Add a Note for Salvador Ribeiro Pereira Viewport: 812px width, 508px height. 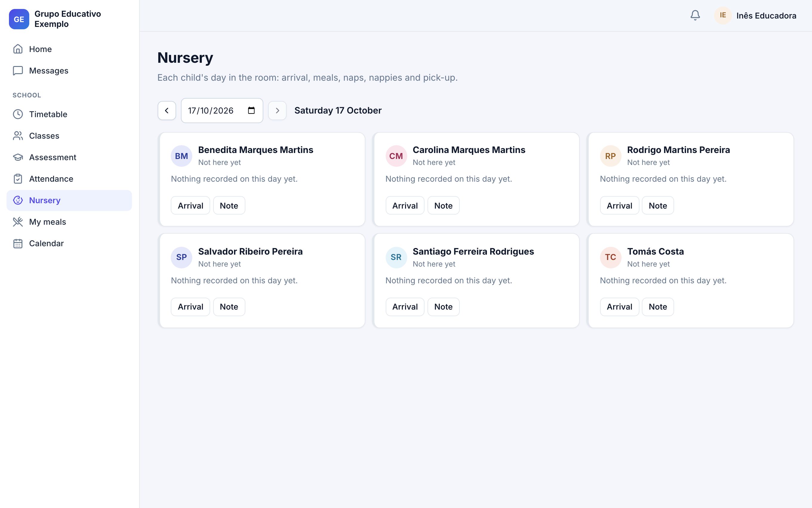tap(229, 307)
